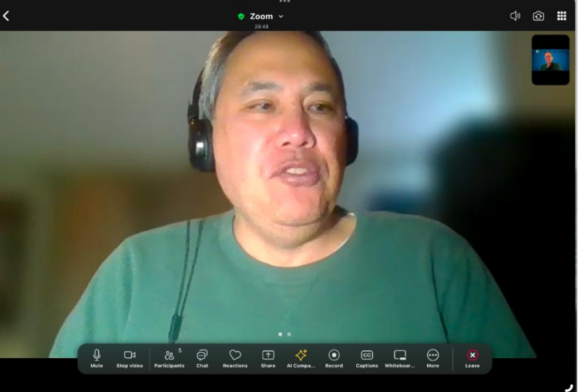This screenshot has width=578, height=392.
Task: Go to second page indicator dot
Action: 289,334
